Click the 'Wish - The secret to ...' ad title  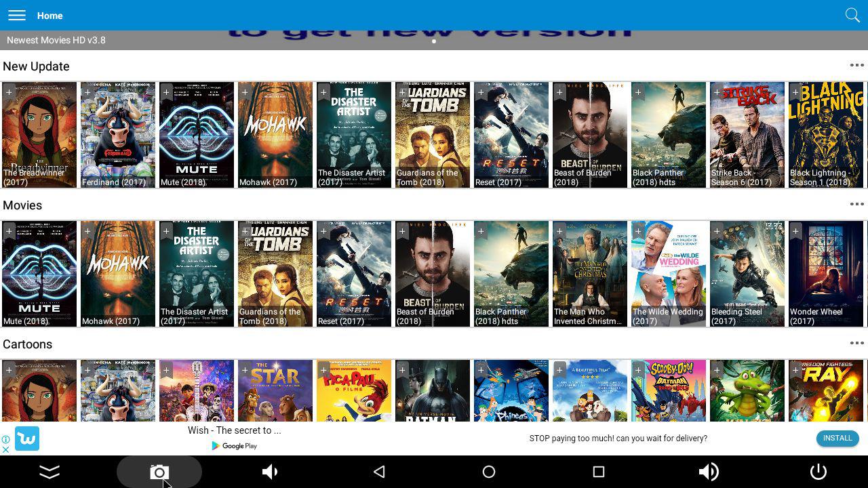click(235, 430)
